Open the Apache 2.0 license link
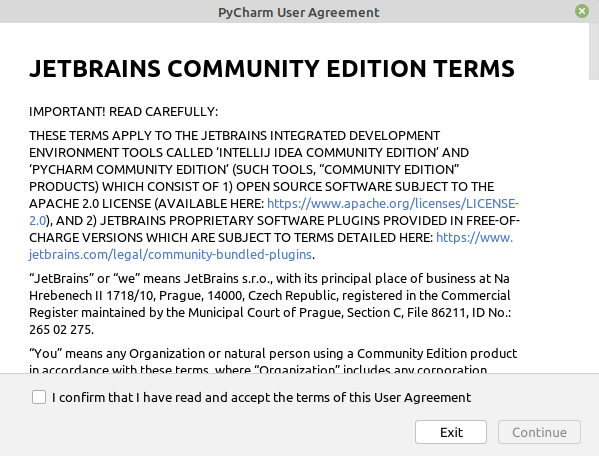This screenshot has width=599, height=456. click(393, 204)
